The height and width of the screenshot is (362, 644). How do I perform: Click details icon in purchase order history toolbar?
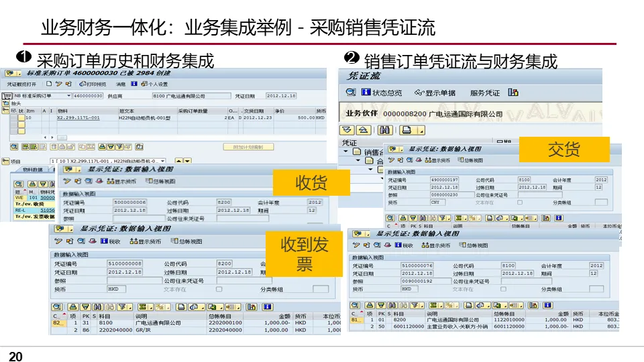click(x=19, y=184)
